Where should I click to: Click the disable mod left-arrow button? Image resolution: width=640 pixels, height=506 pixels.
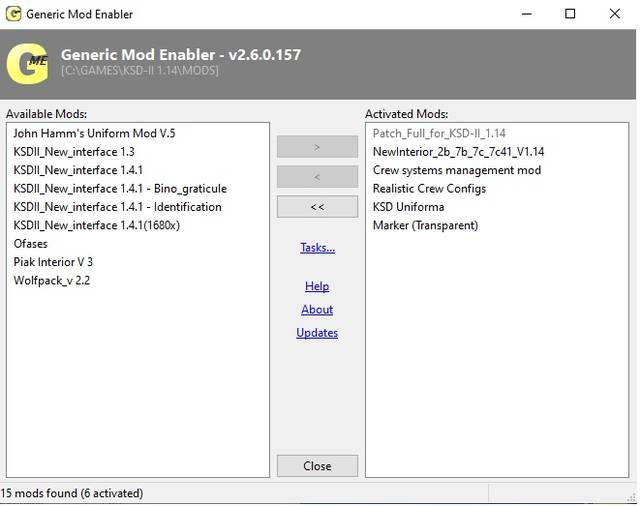tap(317, 177)
